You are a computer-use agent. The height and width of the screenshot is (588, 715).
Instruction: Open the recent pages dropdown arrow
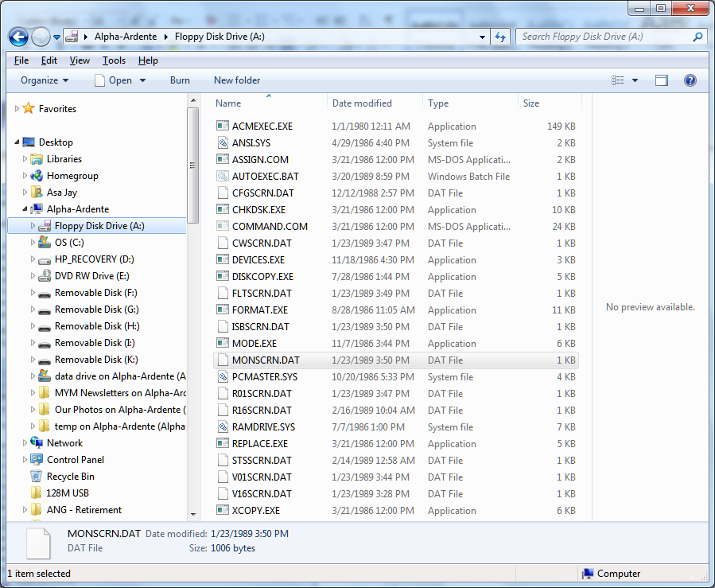pyautogui.click(x=57, y=37)
